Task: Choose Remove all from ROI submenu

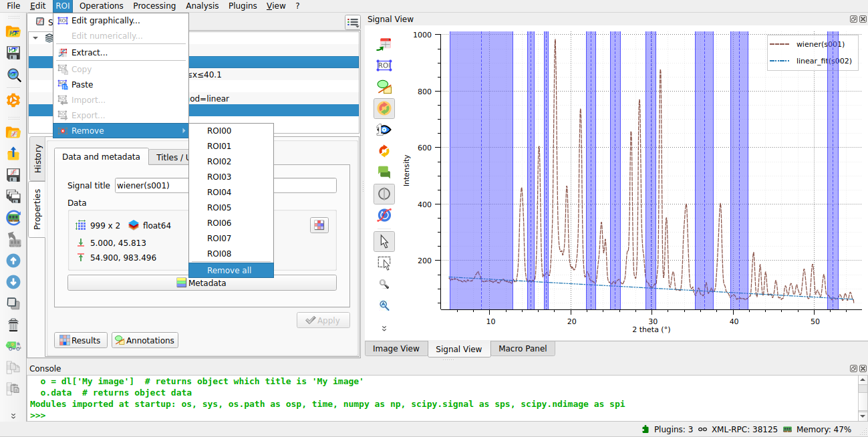Action: click(x=229, y=270)
